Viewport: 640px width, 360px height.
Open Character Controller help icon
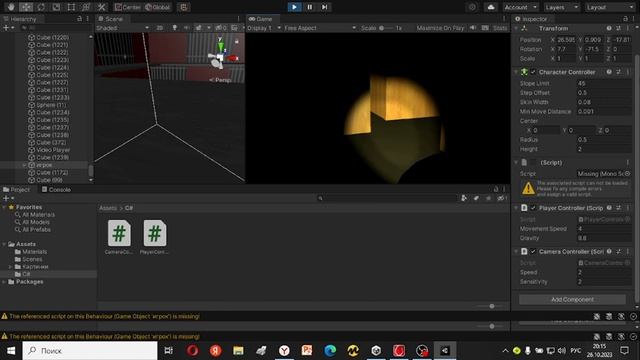(x=609, y=72)
